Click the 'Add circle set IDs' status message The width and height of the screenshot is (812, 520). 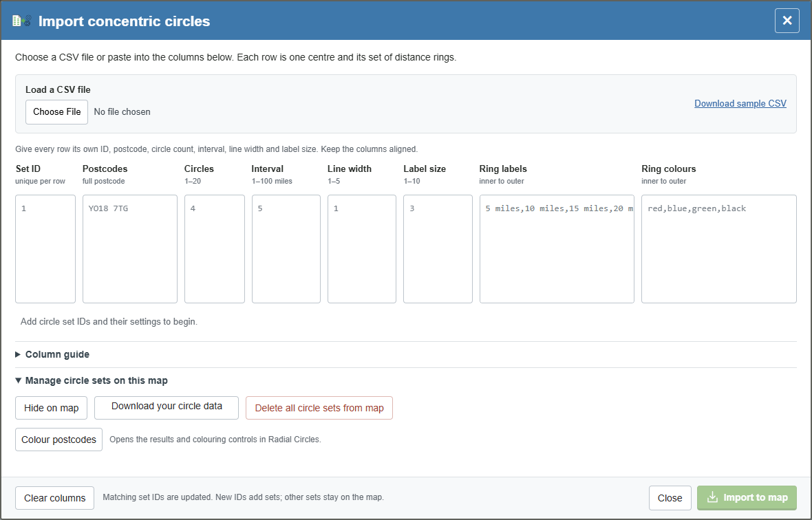(x=109, y=321)
